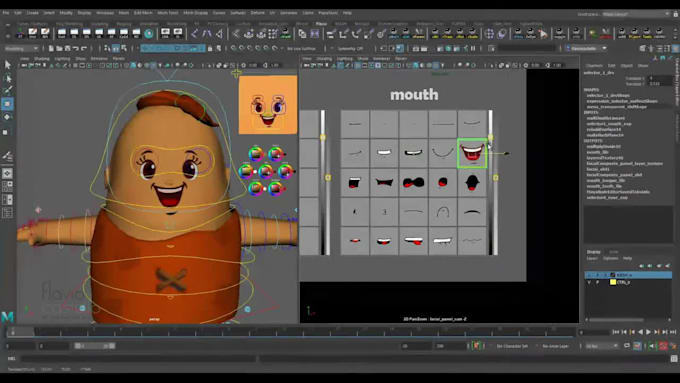Pick the Paint Selection tool
This screenshot has height=383, width=680.
7,90
